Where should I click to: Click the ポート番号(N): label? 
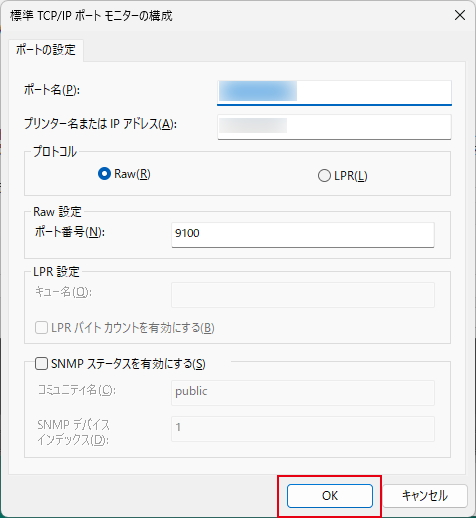(x=70, y=232)
